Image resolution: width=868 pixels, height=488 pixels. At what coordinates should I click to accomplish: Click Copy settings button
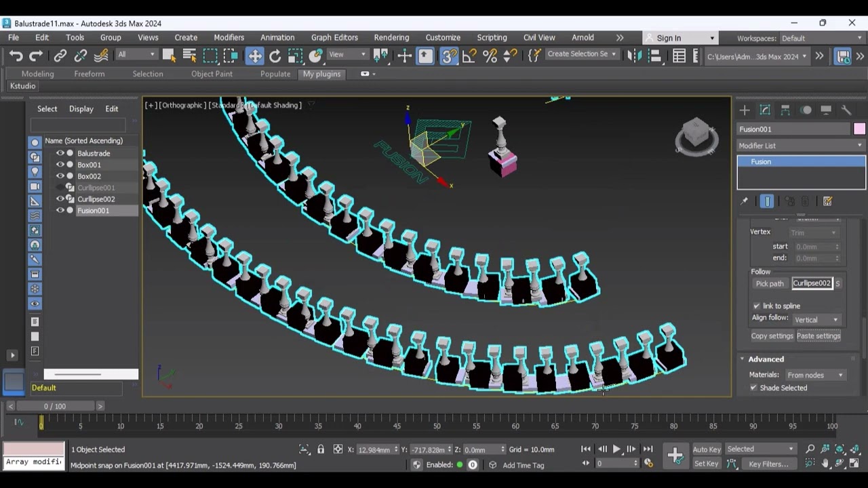772,336
